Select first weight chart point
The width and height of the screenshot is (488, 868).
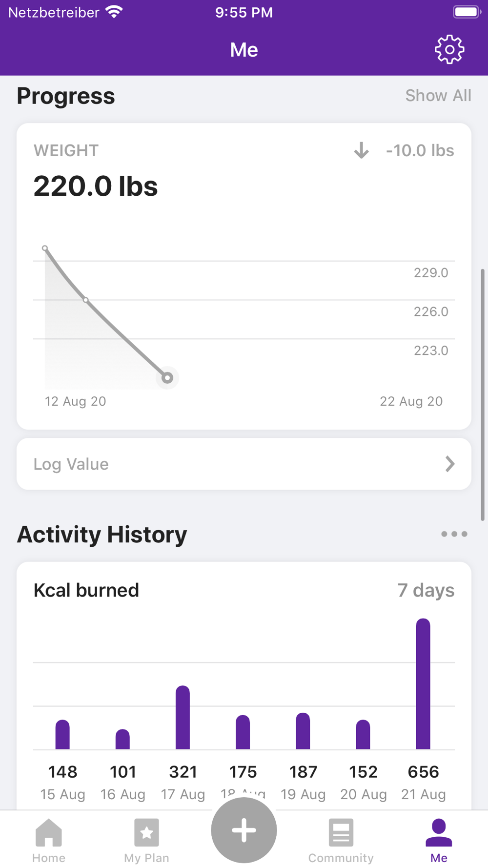(x=45, y=248)
